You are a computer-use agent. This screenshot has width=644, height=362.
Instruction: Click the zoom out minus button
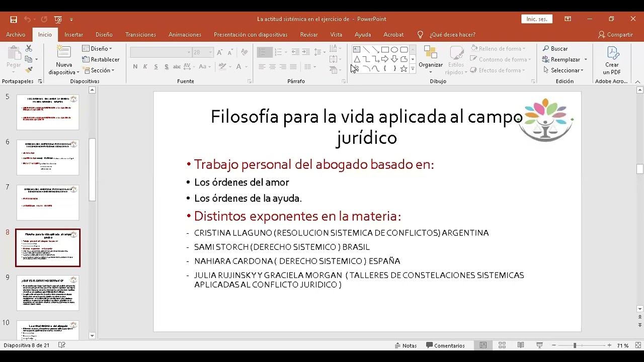(x=553, y=345)
